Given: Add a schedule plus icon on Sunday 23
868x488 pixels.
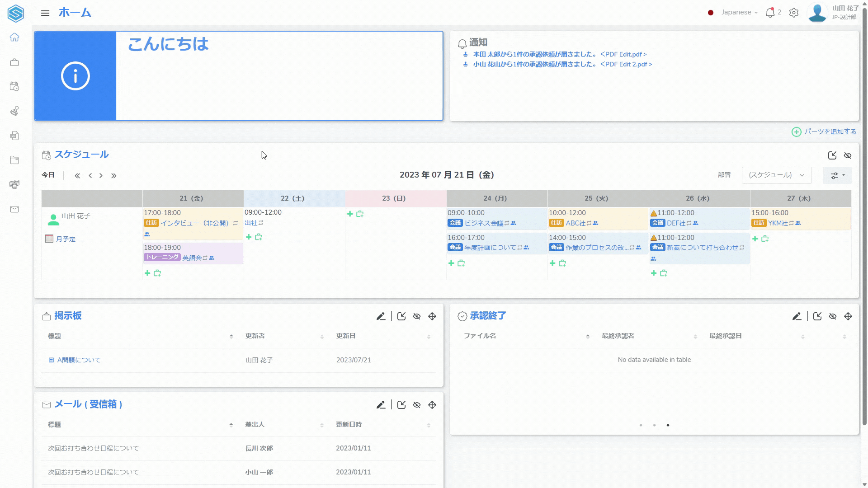Looking at the screenshot, I should tap(350, 214).
